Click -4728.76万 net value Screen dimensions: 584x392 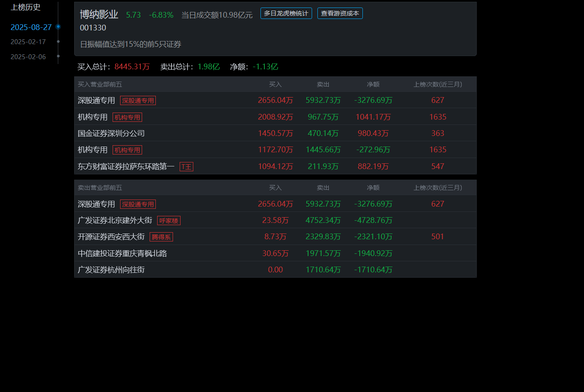coord(373,220)
